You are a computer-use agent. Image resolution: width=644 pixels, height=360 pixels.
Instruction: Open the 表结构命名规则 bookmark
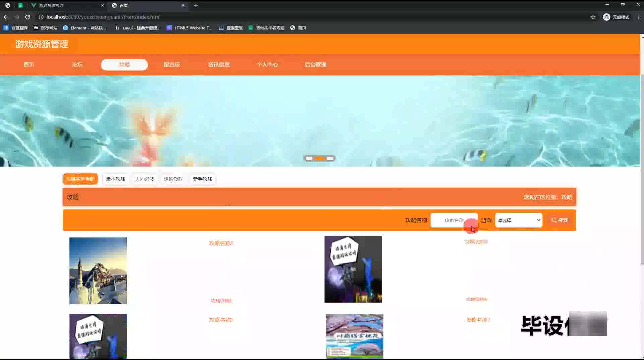(x=266, y=28)
